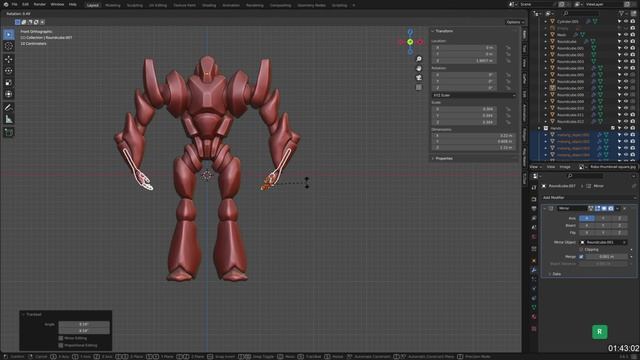Collapse the Hands collection in outliner
This screenshot has height=360, width=640.
[540, 128]
